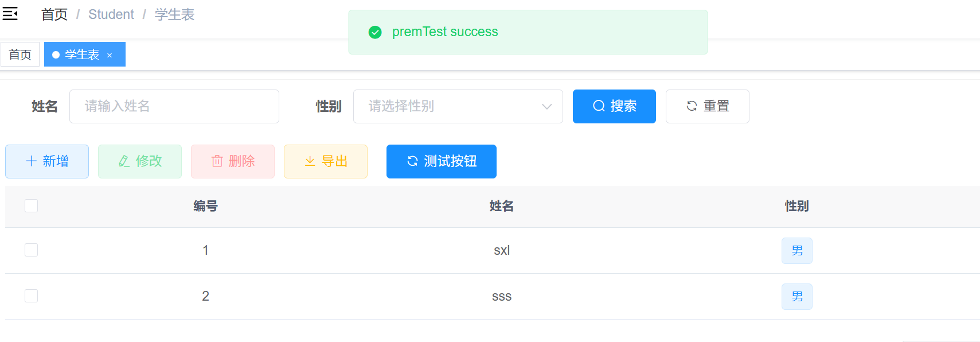Focus the 请输入姓名 name input field
Image resolution: width=980 pixels, height=342 pixels.
(x=174, y=106)
